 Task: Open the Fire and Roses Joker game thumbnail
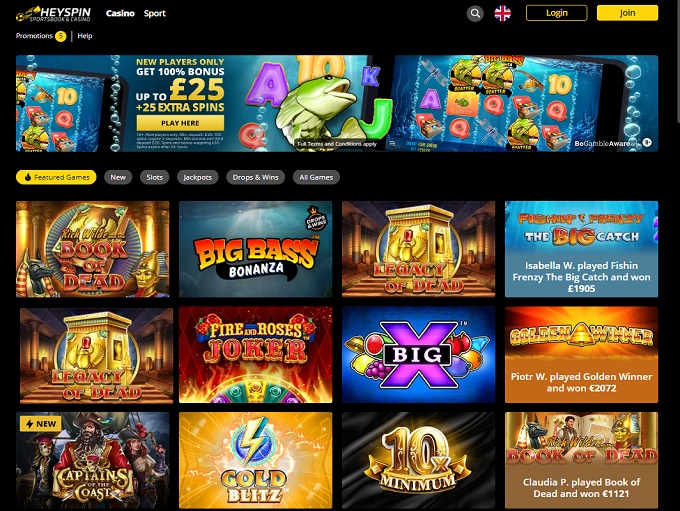tap(256, 355)
